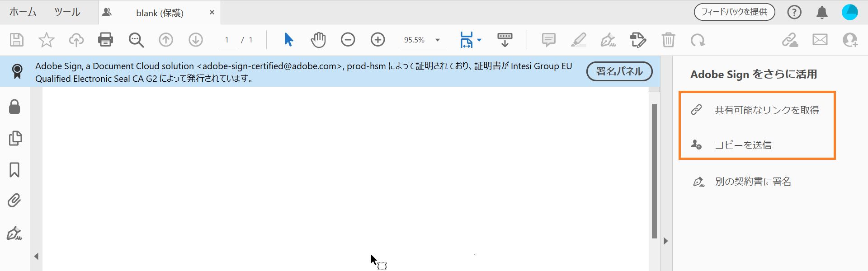The image size is (868, 271).
Task: Click the share with others person icon
Action: click(850, 40)
